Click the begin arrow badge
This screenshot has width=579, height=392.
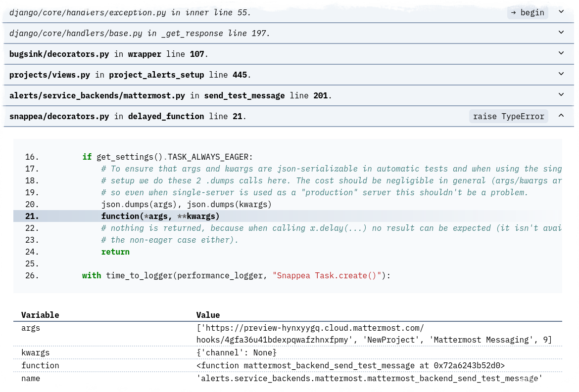pyautogui.click(x=528, y=12)
